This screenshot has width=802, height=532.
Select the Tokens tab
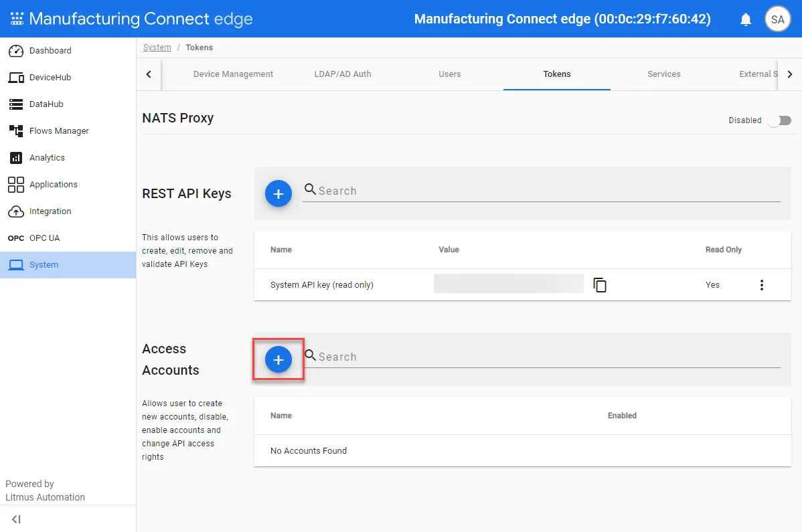(x=556, y=74)
